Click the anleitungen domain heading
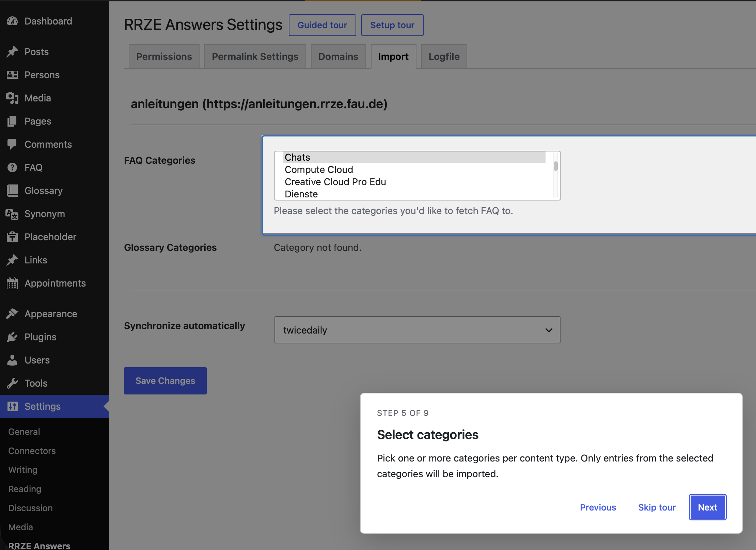 (x=259, y=104)
